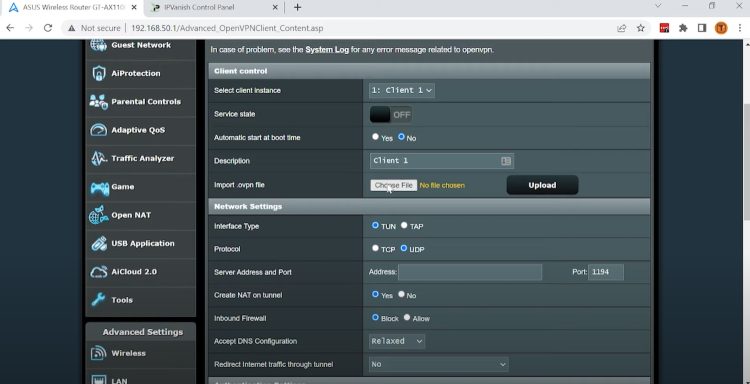Open Traffic Analyzer waveform icon

coord(99,158)
